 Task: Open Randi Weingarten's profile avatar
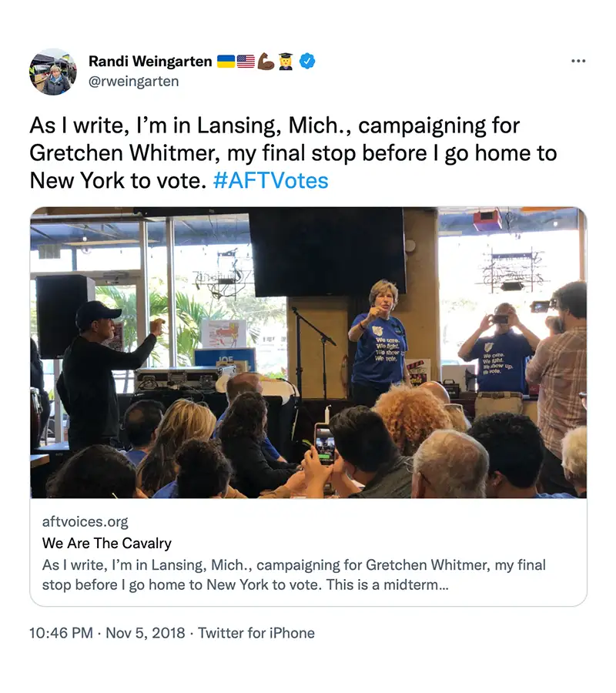tap(53, 72)
